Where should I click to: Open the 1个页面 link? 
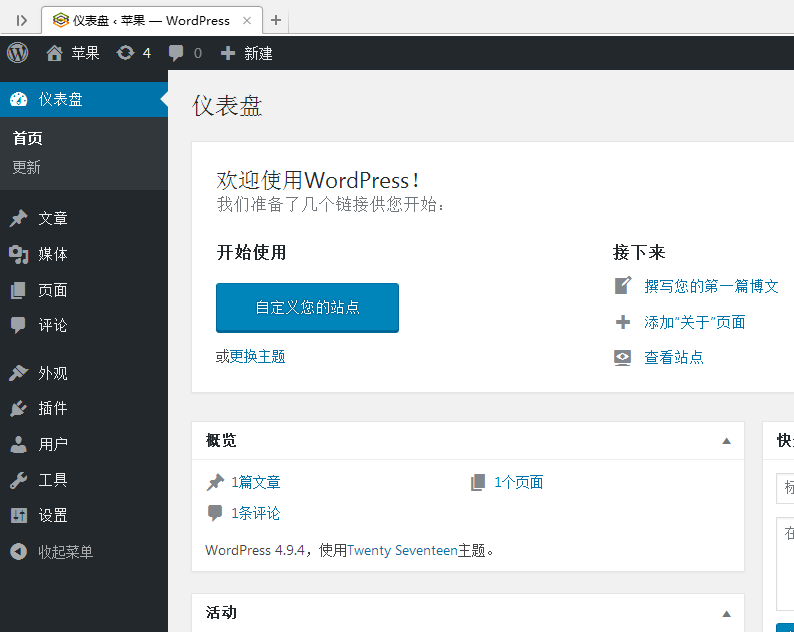519,482
